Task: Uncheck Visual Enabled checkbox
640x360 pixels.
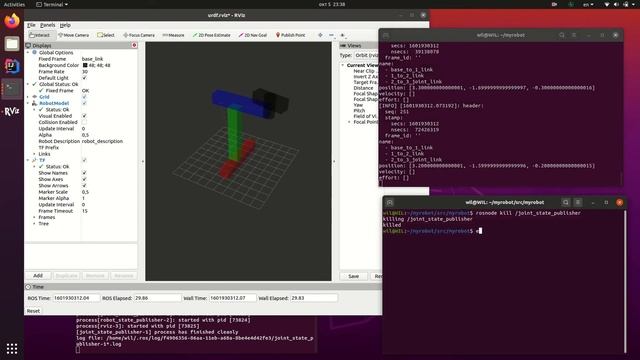Action: pyautogui.click(x=84, y=116)
